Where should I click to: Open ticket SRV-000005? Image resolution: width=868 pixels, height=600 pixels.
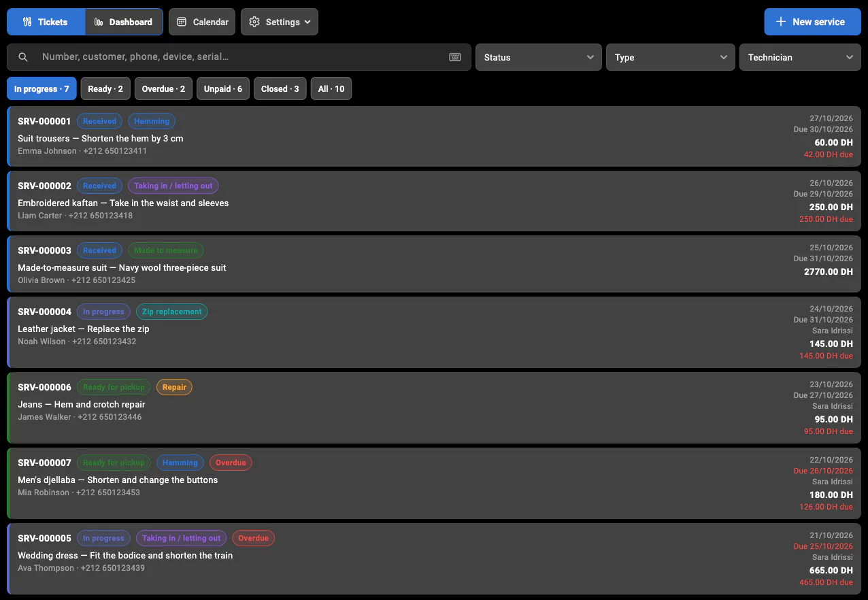click(x=434, y=559)
